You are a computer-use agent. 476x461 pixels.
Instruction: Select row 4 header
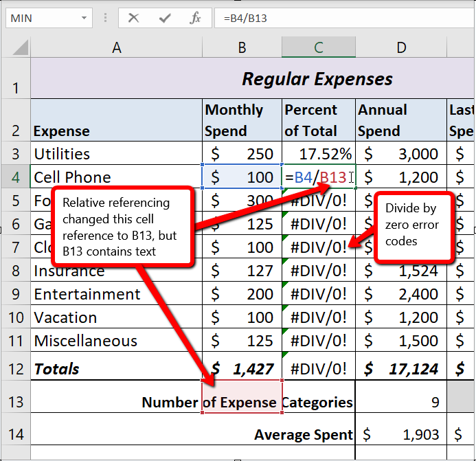(16, 177)
